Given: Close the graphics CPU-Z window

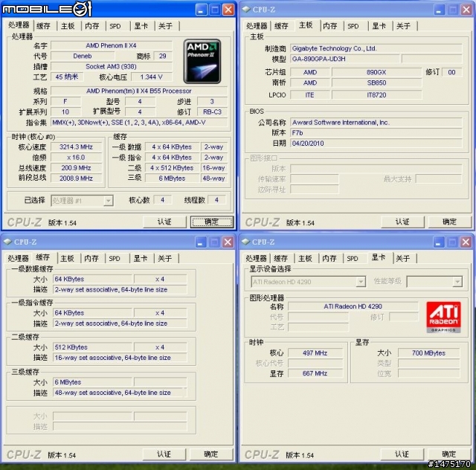Looking at the screenshot, I should click(x=466, y=242).
